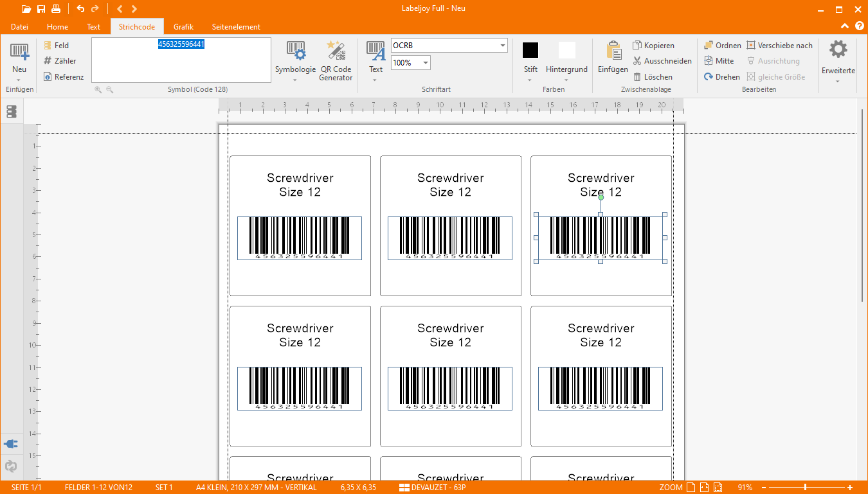Open the OCRB font dropdown
This screenshot has height=494, width=868.
tap(502, 46)
